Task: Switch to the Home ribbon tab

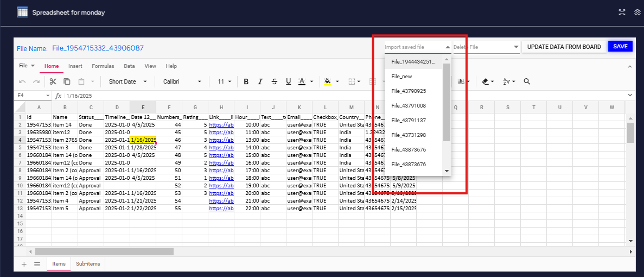Action: pos(52,66)
